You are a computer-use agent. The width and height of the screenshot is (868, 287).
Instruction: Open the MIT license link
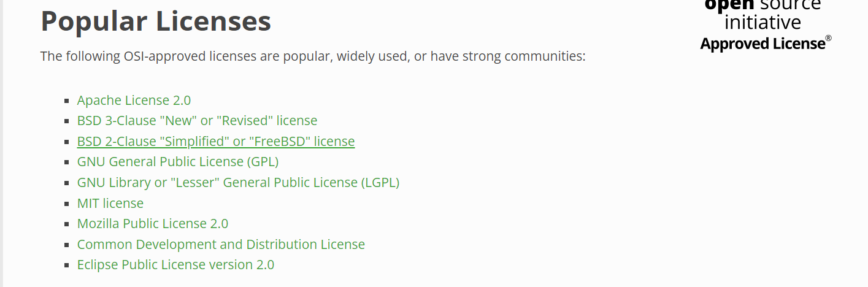coord(110,203)
